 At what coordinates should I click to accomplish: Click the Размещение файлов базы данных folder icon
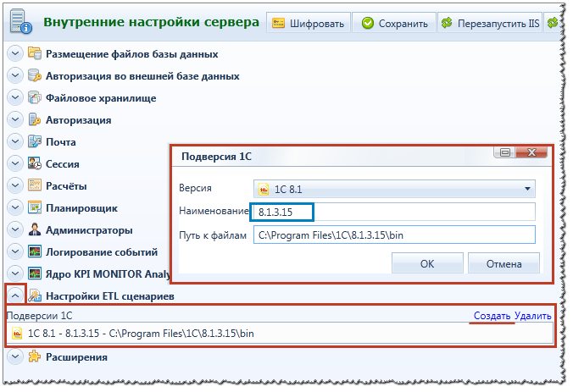click(35, 53)
